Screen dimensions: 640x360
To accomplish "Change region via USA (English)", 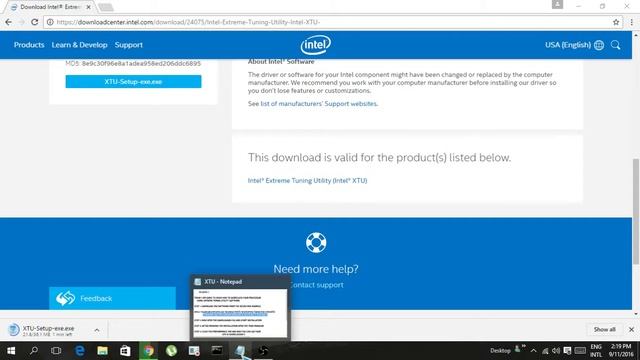I will 568,45.
